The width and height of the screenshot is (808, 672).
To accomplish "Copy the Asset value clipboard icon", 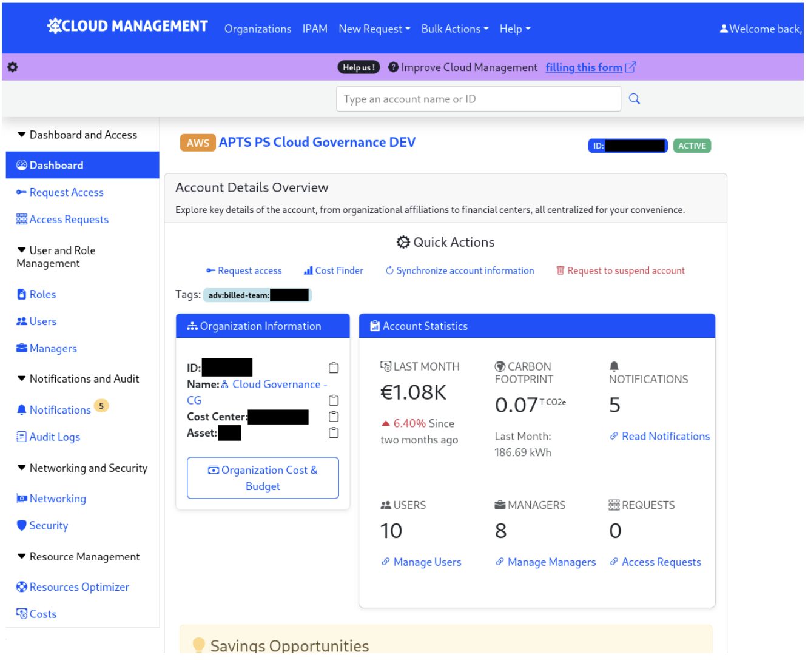I will [x=334, y=433].
